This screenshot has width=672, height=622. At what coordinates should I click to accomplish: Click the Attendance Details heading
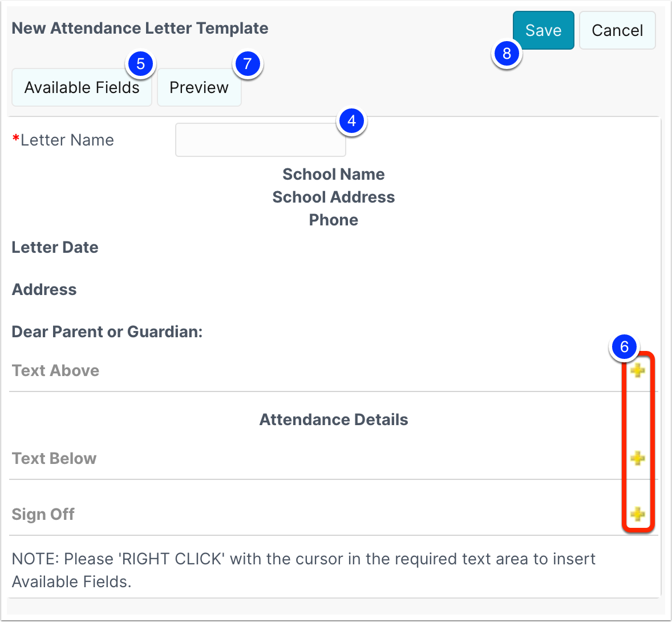(333, 419)
